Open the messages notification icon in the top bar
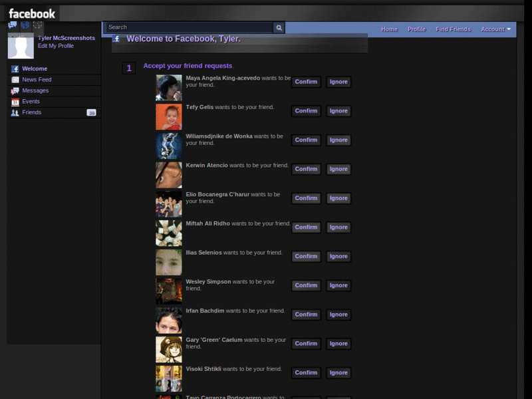The width and height of the screenshot is (532, 399). coord(13,25)
